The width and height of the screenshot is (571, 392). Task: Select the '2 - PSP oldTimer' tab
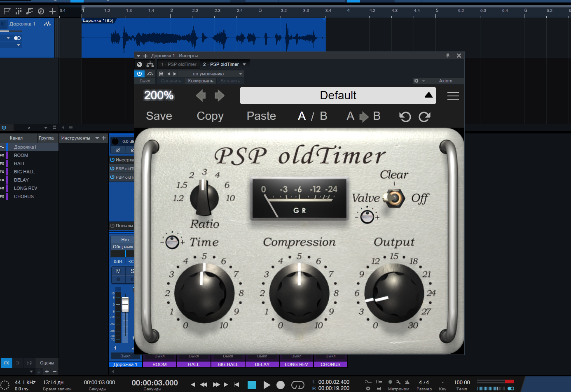(221, 64)
